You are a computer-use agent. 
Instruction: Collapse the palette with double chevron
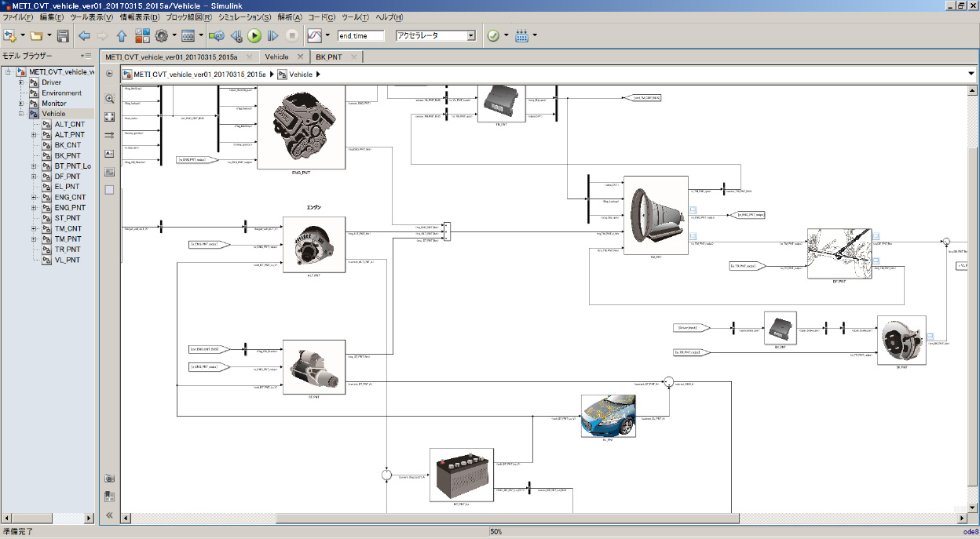[x=110, y=515]
